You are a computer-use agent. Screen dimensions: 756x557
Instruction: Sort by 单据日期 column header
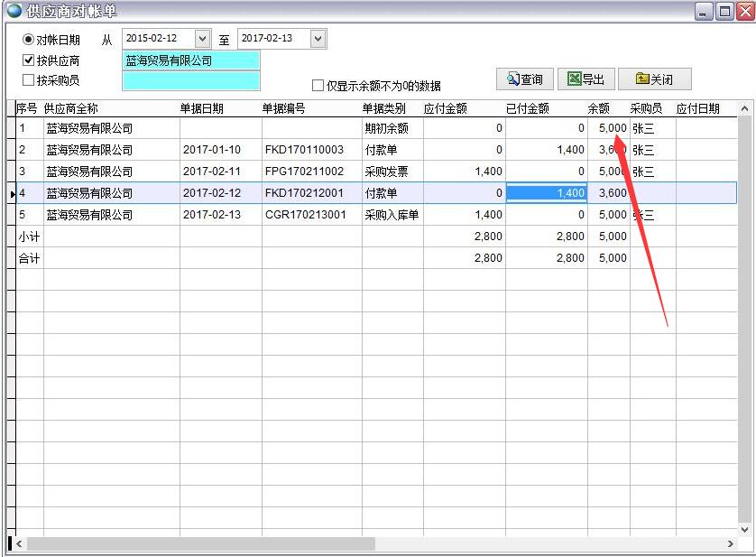[202, 108]
